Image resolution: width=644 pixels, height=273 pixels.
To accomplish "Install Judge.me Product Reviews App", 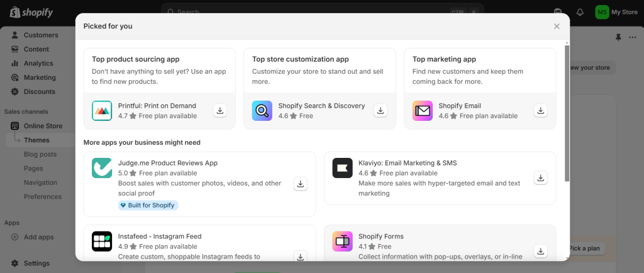I will (300, 184).
